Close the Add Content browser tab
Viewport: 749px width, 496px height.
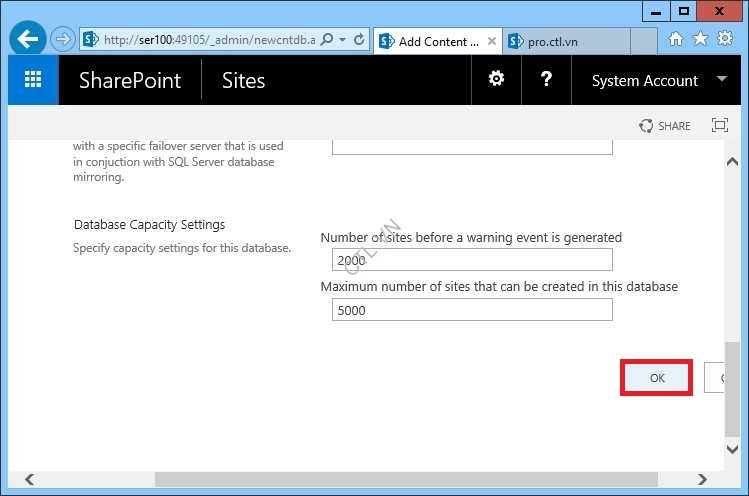click(492, 41)
